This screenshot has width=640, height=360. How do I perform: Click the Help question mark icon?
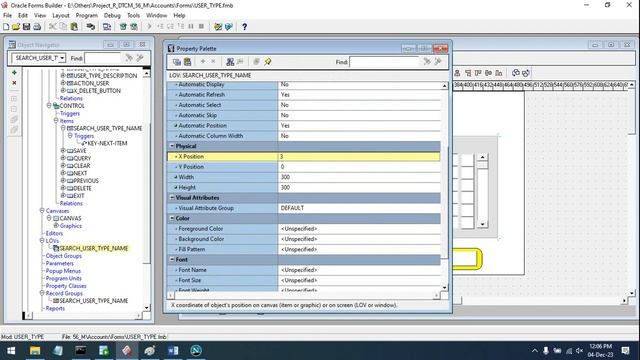coord(244,27)
